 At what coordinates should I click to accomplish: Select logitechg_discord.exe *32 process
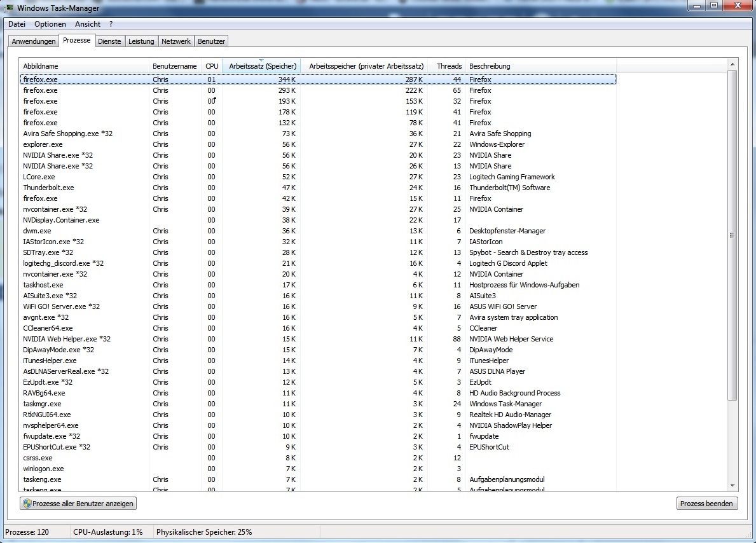318,263
